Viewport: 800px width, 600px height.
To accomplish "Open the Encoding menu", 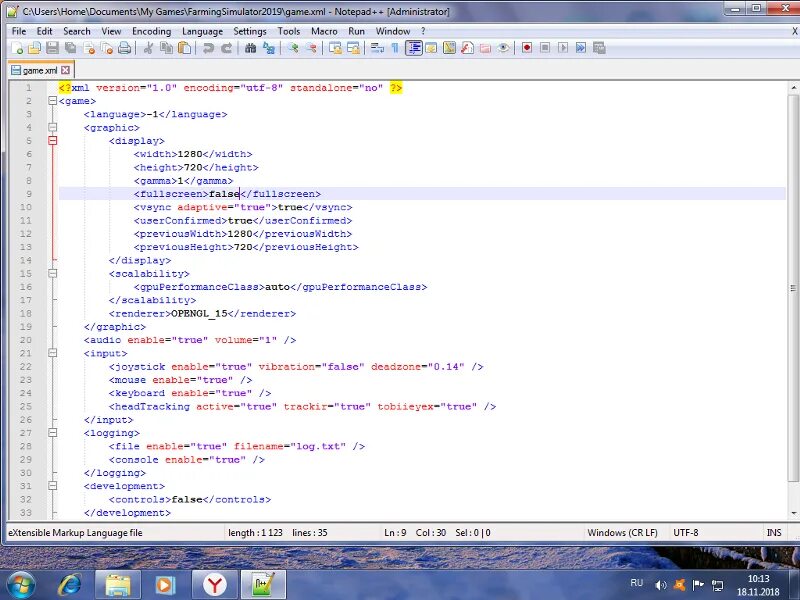I will (152, 31).
